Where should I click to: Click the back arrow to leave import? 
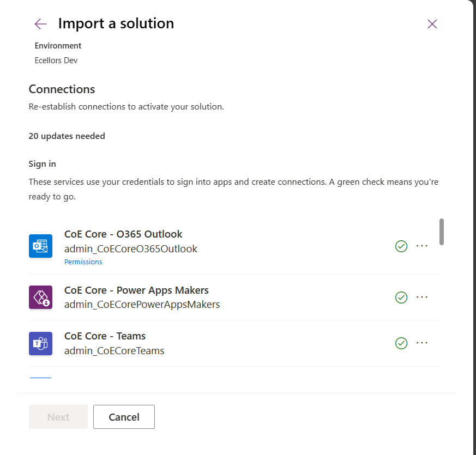(x=40, y=24)
